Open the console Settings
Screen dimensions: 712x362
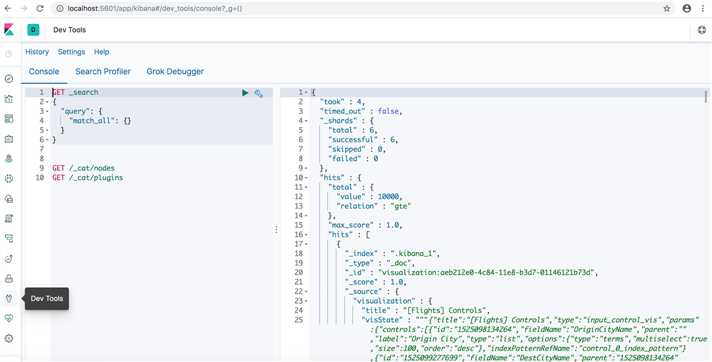tap(71, 52)
